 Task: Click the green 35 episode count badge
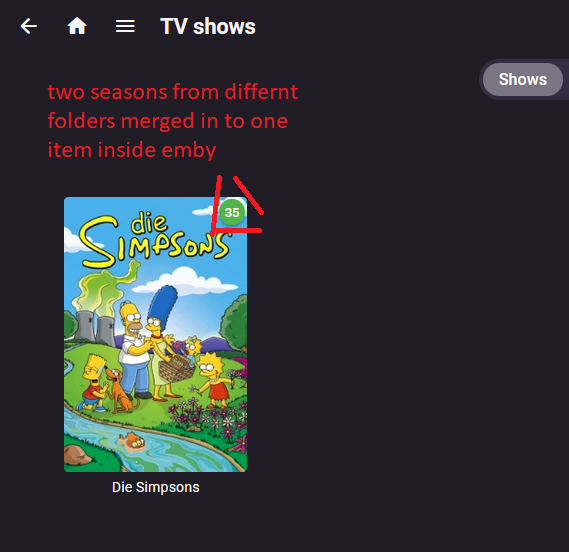232,212
